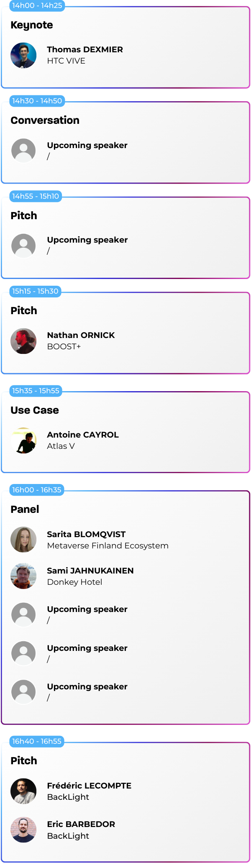This screenshot has width=251, height=868.
Task: Open Sarita BLOMQVIST's speaker photo
Action: pyautogui.click(x=23, y=540)
